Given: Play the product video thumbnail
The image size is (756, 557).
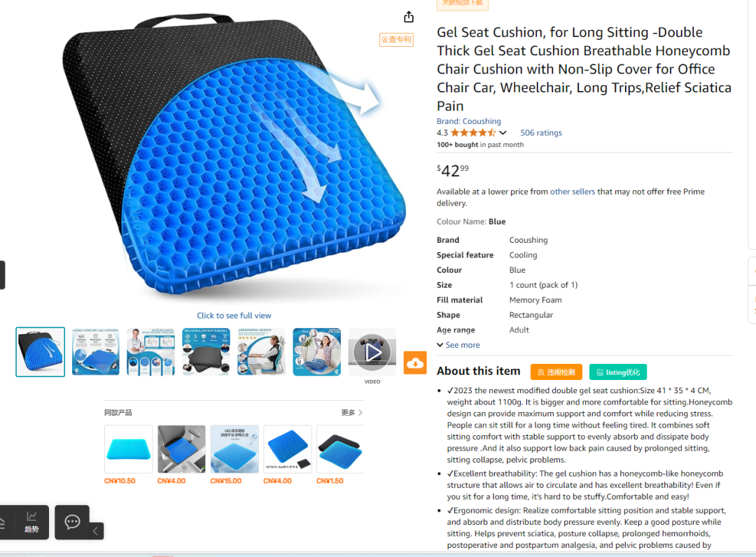Looking at the screenshot, I should (372, 352).
